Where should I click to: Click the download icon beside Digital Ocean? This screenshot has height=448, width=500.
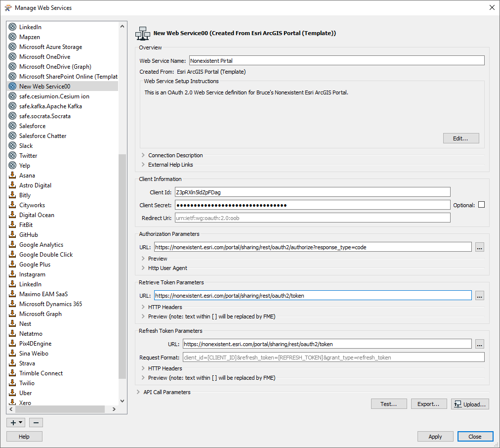(12, 215)
